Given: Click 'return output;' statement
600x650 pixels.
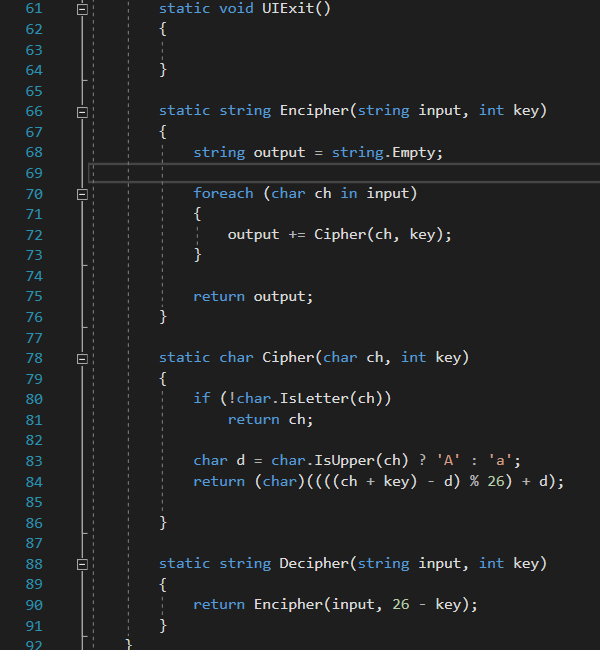Looking at the screenshot, I should click(253, 296).
